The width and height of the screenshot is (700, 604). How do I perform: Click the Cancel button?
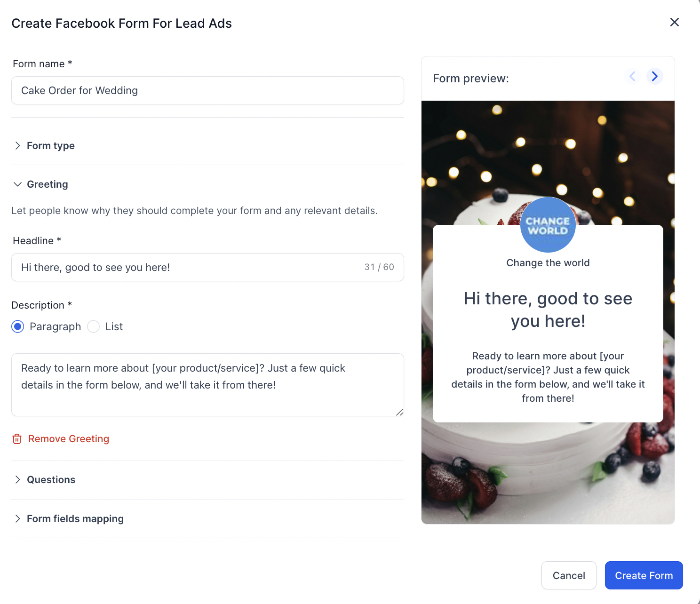[x=569, y=575]
